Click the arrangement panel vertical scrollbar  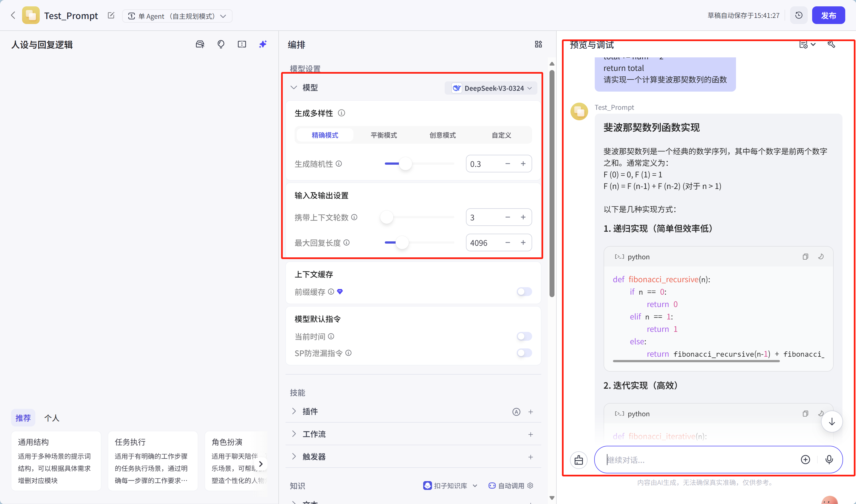[x=552, y=183]
